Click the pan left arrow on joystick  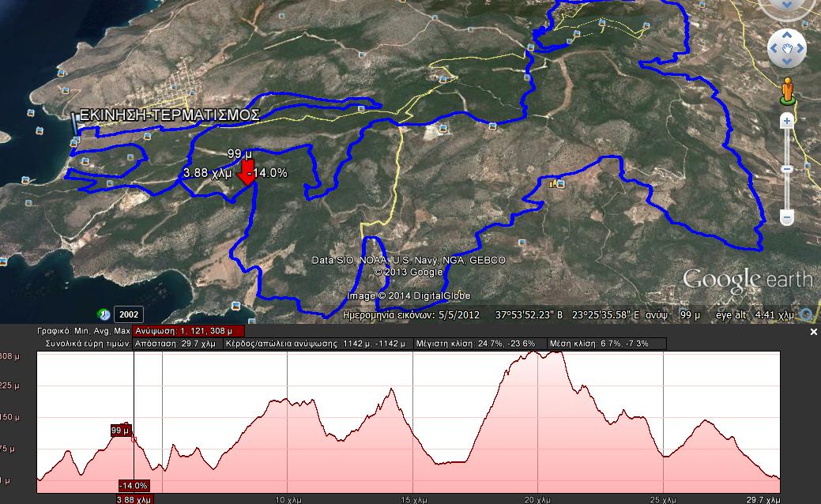tap(774, 48)
